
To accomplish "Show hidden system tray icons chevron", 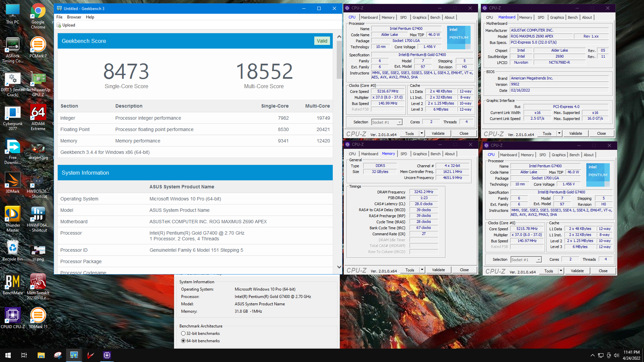I will (x=592, y=355).
